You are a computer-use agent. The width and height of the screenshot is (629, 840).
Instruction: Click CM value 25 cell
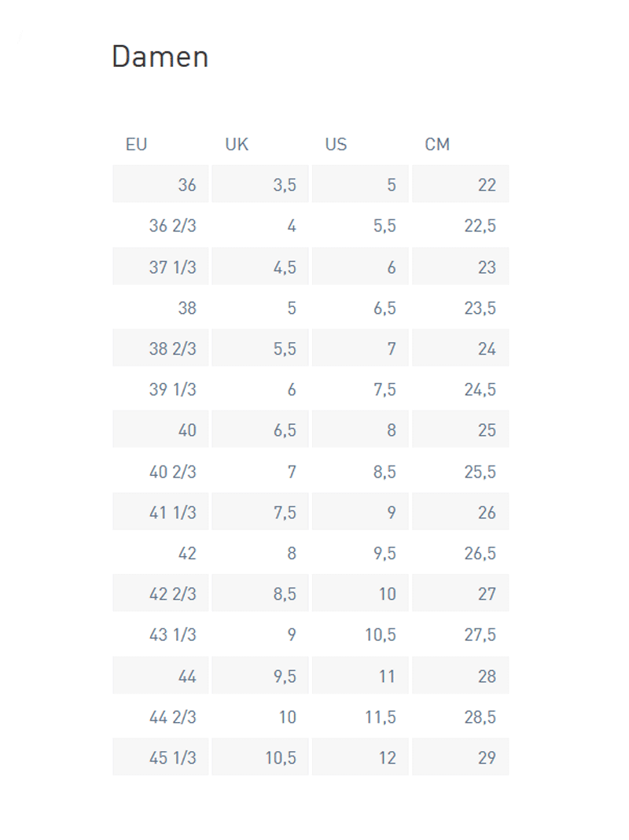461,429
